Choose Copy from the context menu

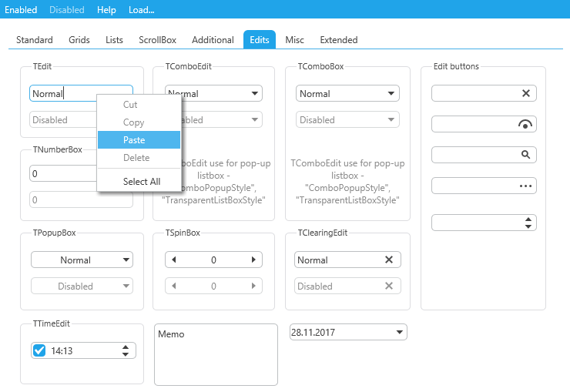pyautogui.click(x=139, y=122)
